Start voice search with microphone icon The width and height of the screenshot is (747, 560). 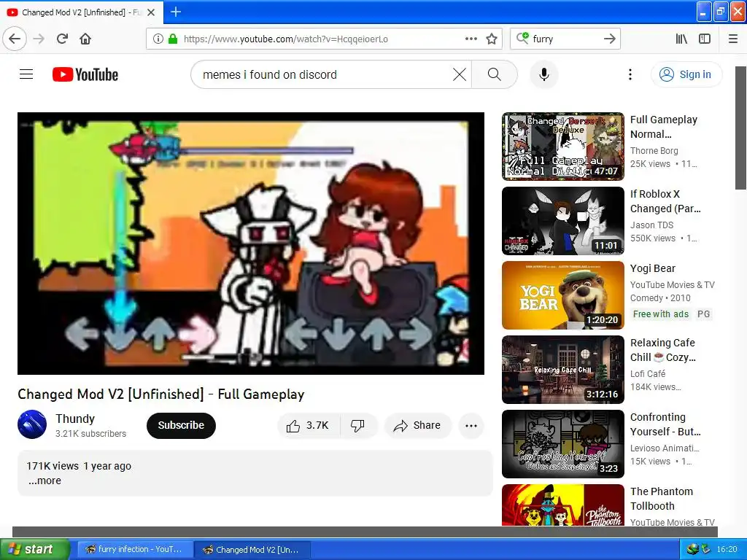coord(543,75)
